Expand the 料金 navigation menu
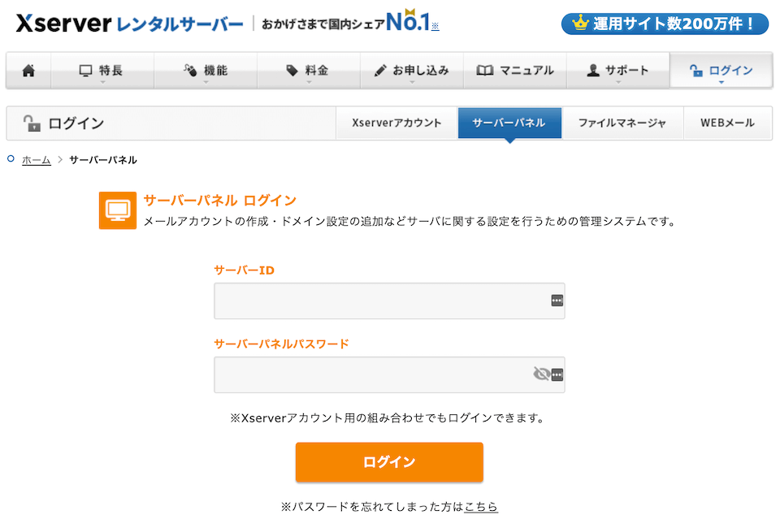Viewport: 780px width, 532px height. click(308, 71)
